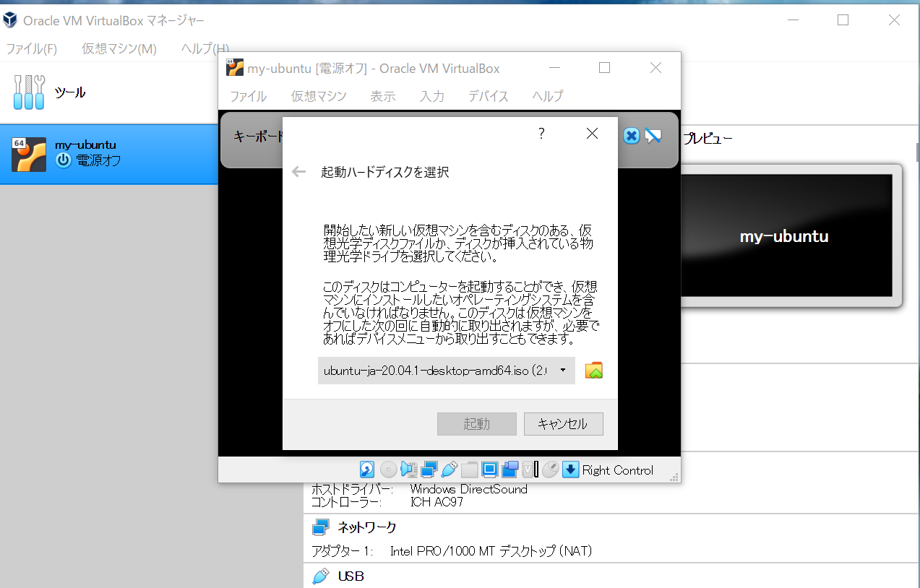Open 仮想マシン(M) menu in VirtualBox Manager
The width and height of the screenshot is (920, 588).
point(119,48)
